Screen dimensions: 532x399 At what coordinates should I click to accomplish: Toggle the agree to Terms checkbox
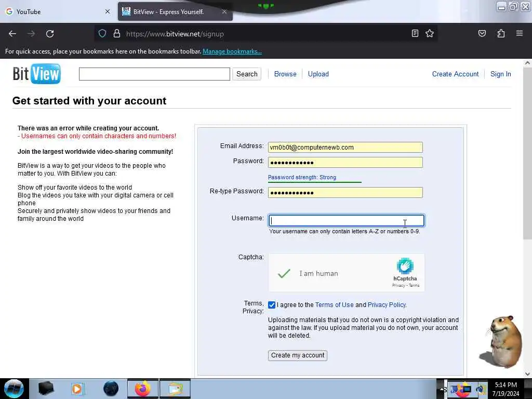[272, 304]
